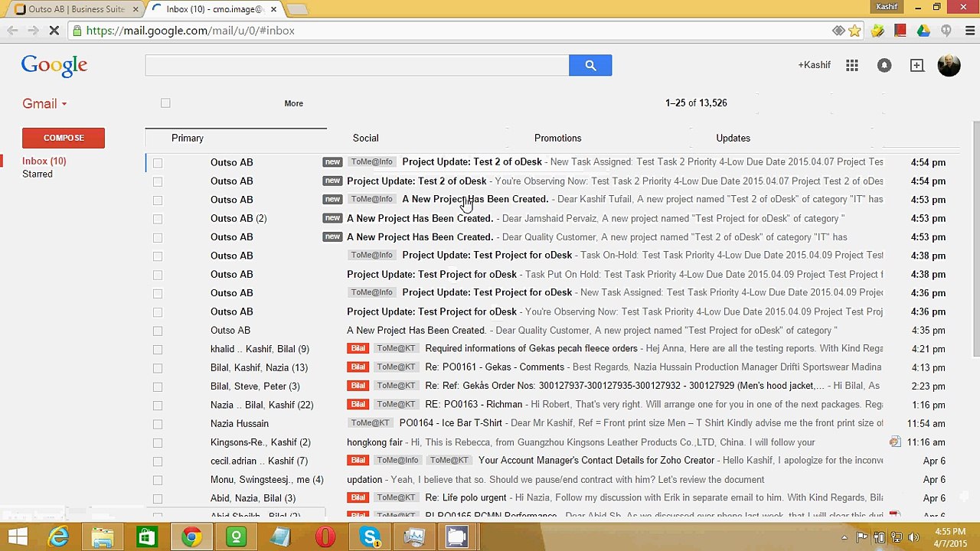Open the Chrome menu (hamburger) icon
Viewport: 980px width, 551px height.
(x=970, y=31)
